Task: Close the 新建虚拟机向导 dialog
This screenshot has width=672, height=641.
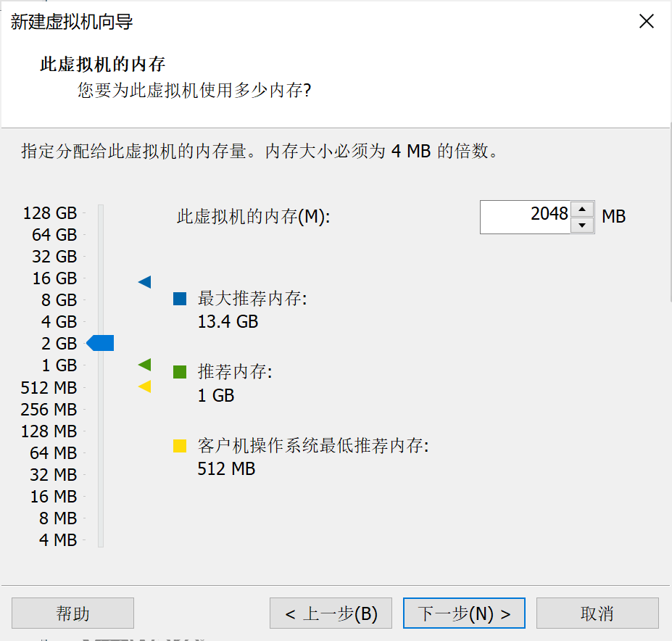Action: 647,21
